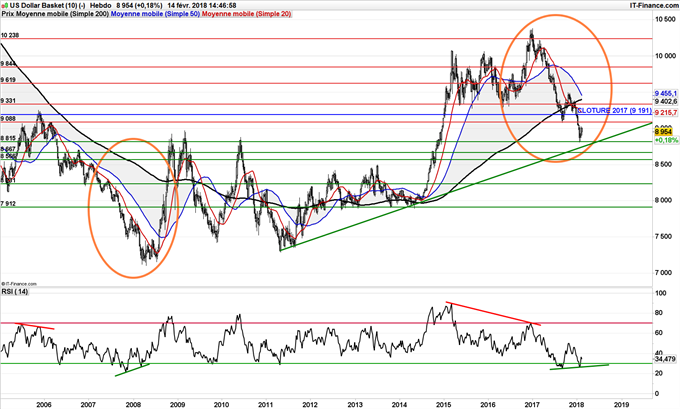Click the 2006 year on time axis
Screen dimensions: 680x409
click(44, 405)
